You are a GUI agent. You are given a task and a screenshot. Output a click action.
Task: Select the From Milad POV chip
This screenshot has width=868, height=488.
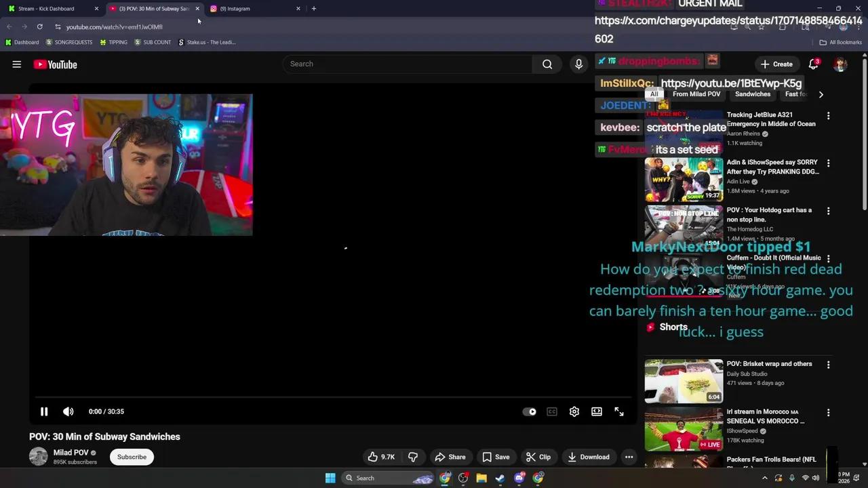pos(696,94)
